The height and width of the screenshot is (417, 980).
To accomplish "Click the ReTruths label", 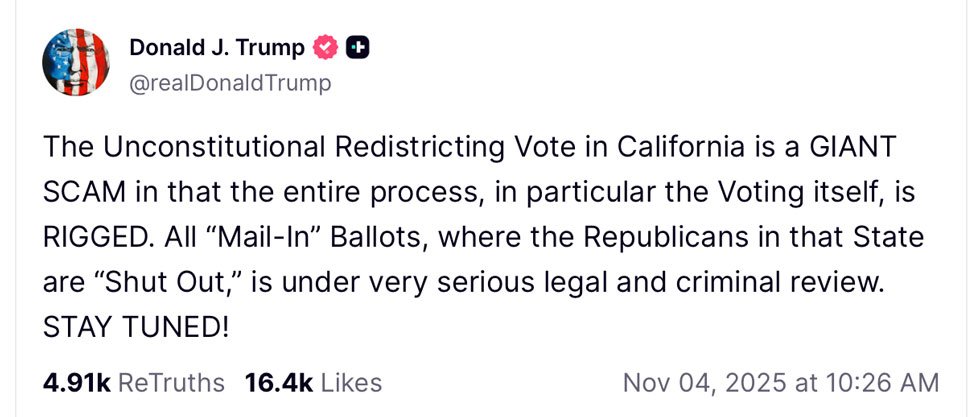I will click(171, 382).
